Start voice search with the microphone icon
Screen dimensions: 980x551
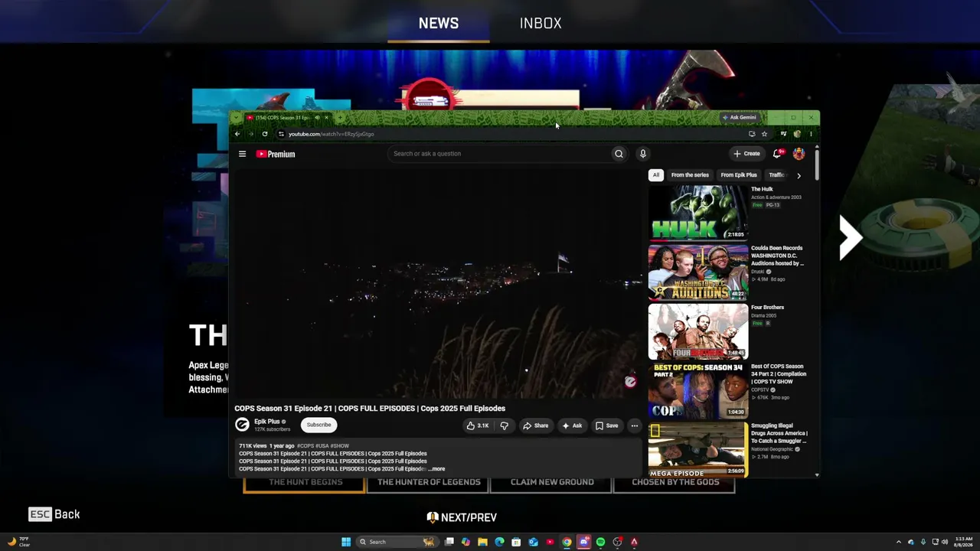(x=643, y=154)
